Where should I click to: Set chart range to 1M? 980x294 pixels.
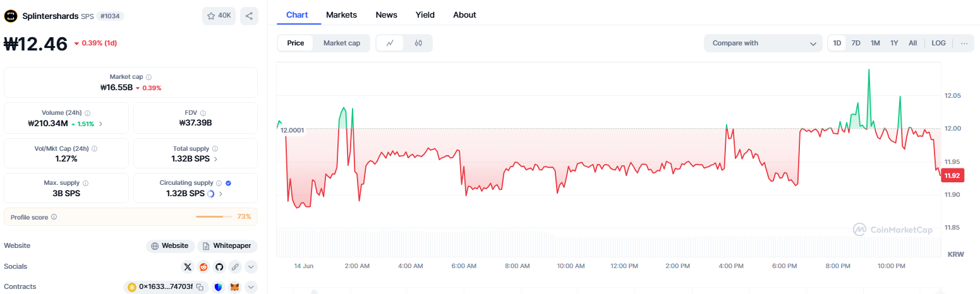[x=875, y=43]
